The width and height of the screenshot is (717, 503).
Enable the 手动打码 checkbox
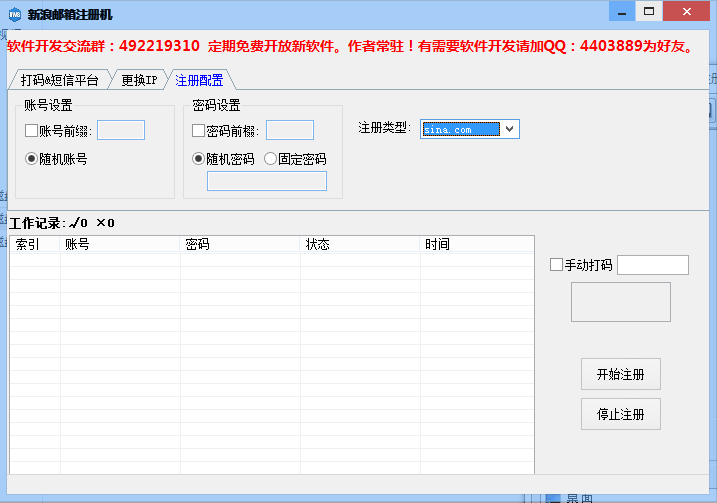[x=556, y=265]
